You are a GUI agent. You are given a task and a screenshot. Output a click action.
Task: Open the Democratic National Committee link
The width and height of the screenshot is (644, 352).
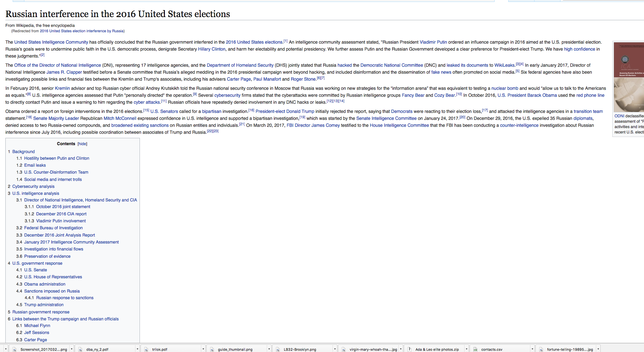pos(391,65)
